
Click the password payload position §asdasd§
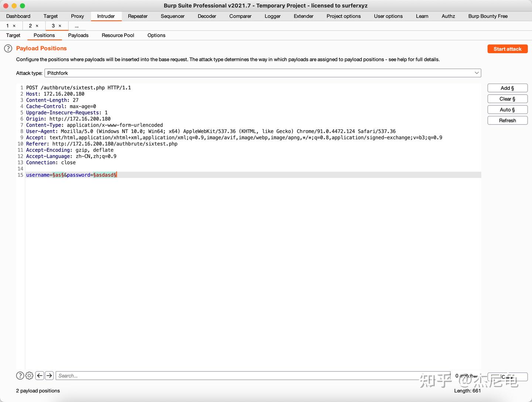tap(105, 175)
